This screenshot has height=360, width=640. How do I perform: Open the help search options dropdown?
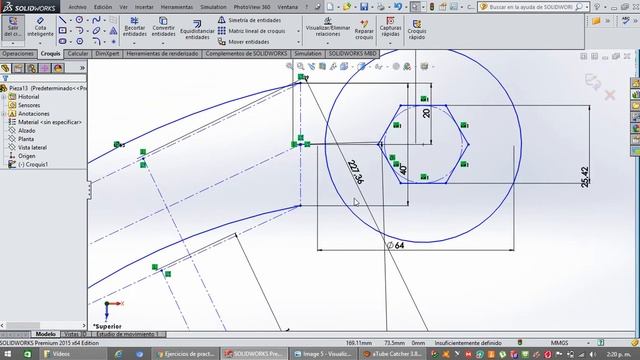587,7
